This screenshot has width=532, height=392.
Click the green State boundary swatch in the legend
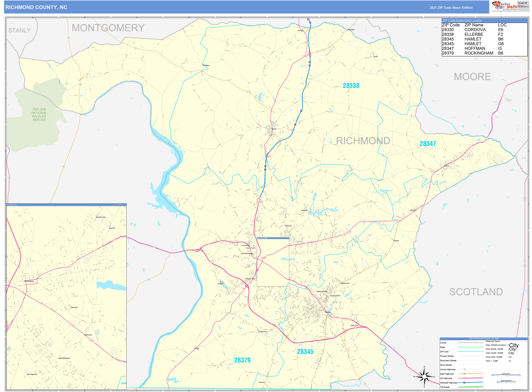point(470,347)
